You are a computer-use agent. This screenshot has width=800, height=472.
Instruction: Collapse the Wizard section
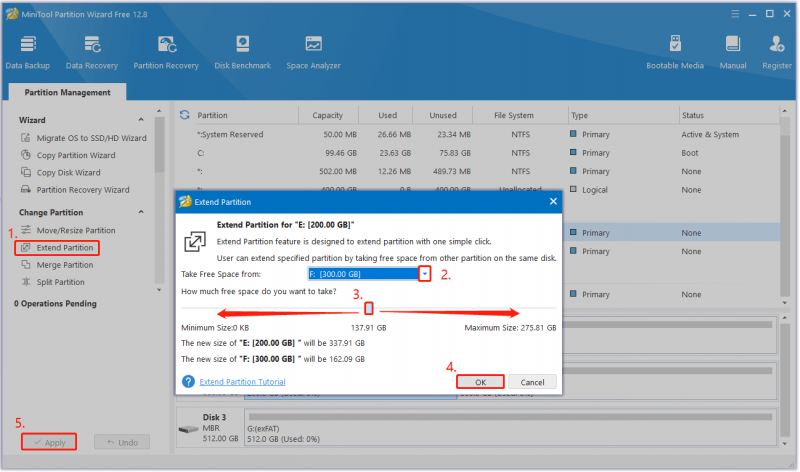(141, 119)
